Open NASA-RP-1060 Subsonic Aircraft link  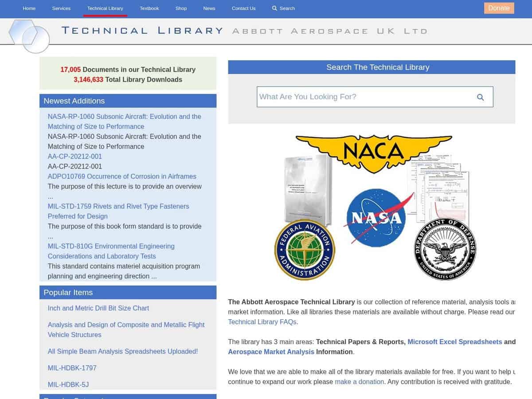pos(125,121)
